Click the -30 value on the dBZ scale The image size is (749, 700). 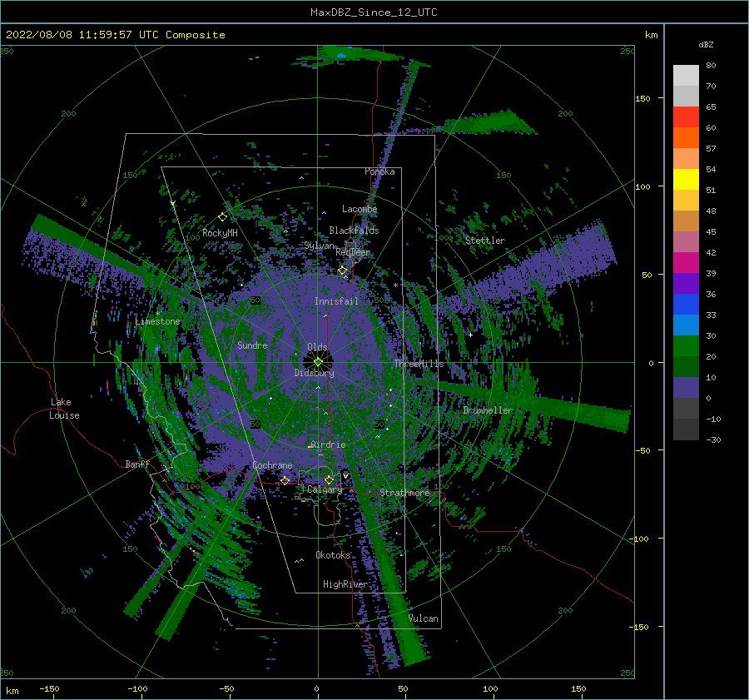tap(713, 439)
